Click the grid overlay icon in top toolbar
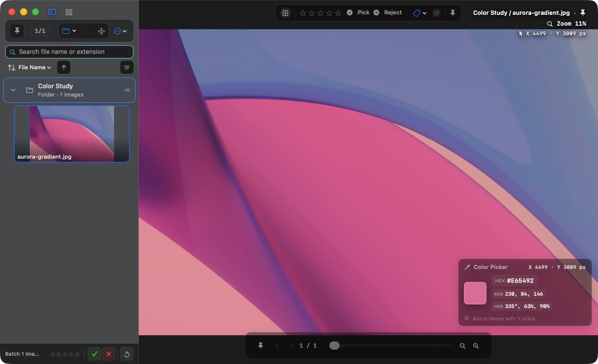Screen dimensions: 598x364 pos(285,13)
